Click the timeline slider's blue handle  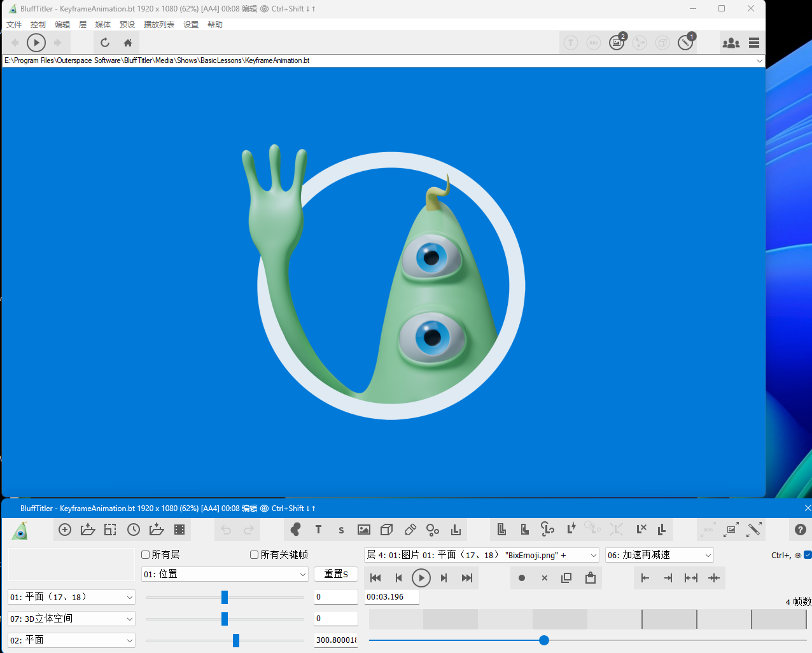click(544, 640)
